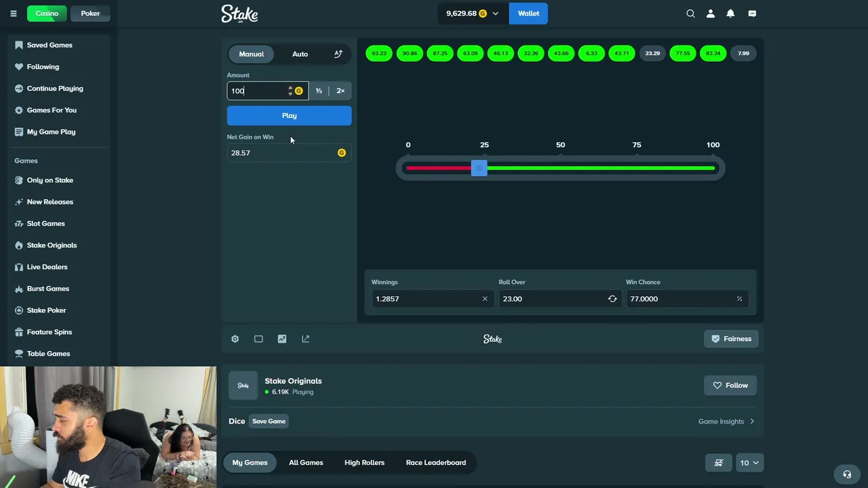Click the pop-out game icon

(x=305, y=339)
